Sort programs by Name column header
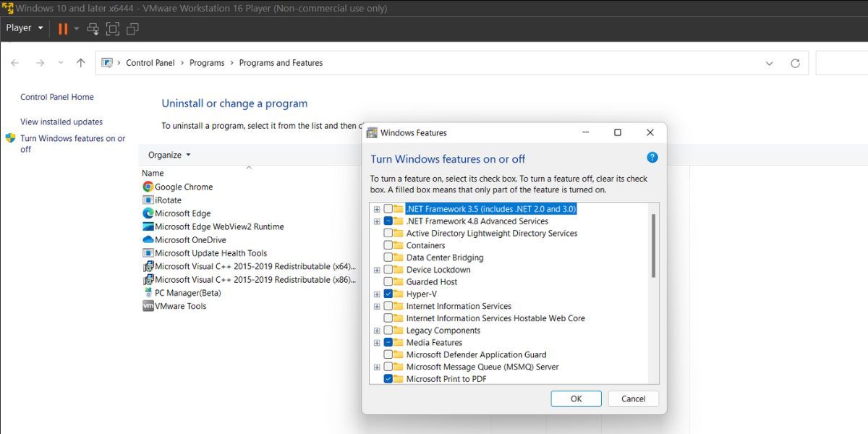The image size is (868, 434). coord(153,173)
